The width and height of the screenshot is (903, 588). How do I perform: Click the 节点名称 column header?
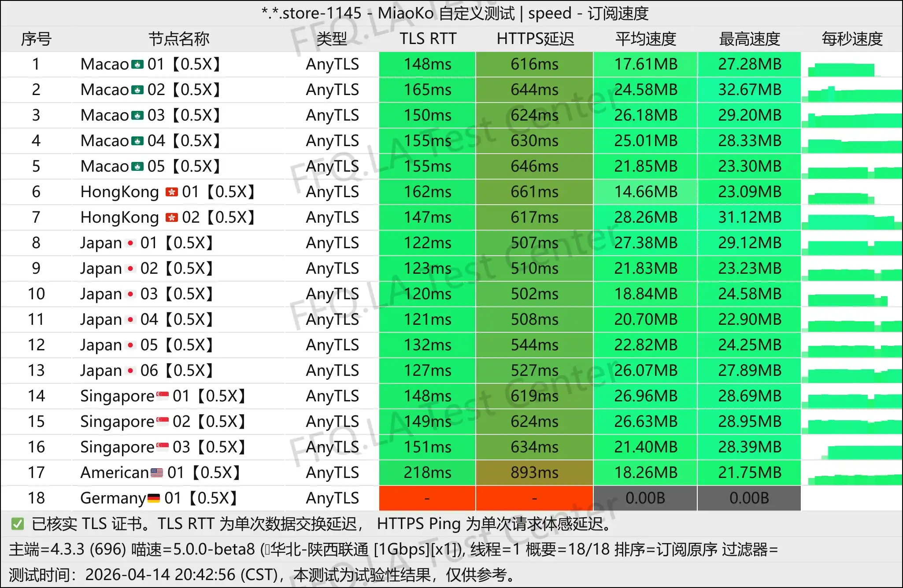pyautogui.click(x=179, y=39)
